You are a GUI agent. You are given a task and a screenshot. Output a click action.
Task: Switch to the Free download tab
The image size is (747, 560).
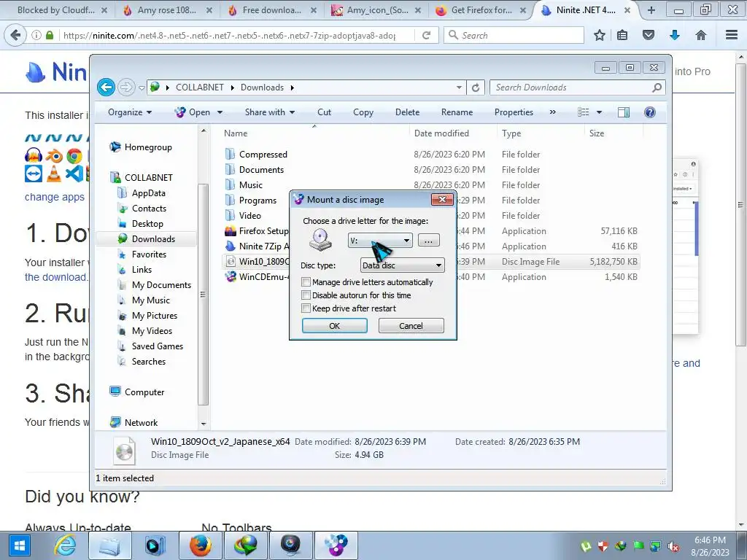coord(271,10)
